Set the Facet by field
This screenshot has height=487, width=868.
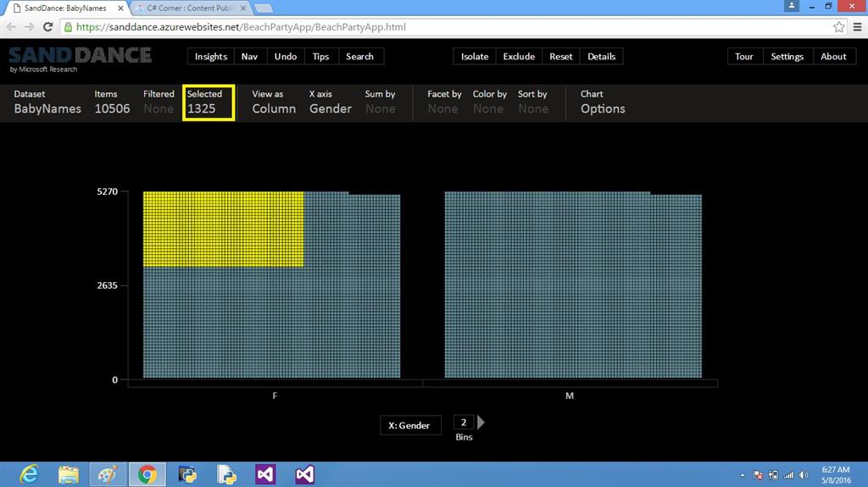click(444, 102)
